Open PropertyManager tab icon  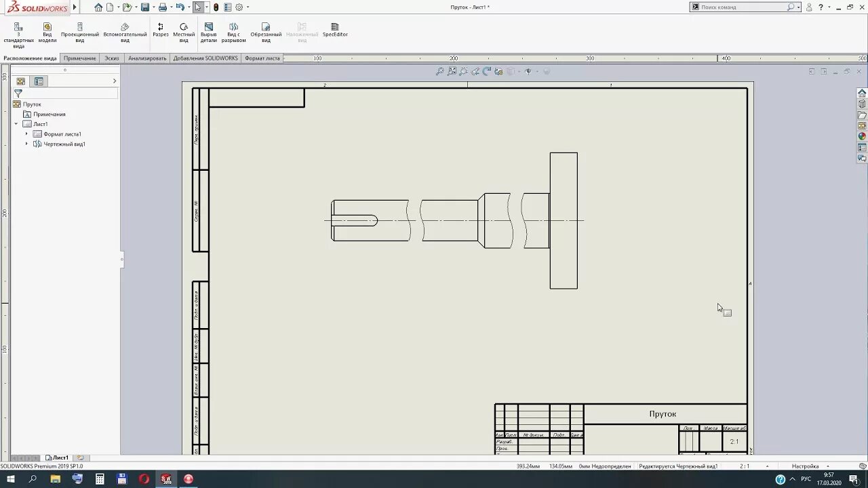tap(39, 81)
